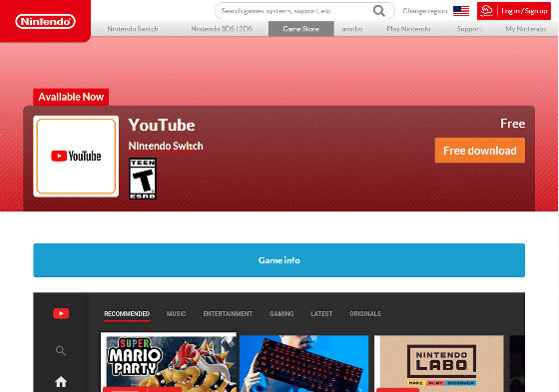Viewport: 559px width, 392px height.
Task: Open the Nintendo Switch nav tab
Action: click(133, 29)
